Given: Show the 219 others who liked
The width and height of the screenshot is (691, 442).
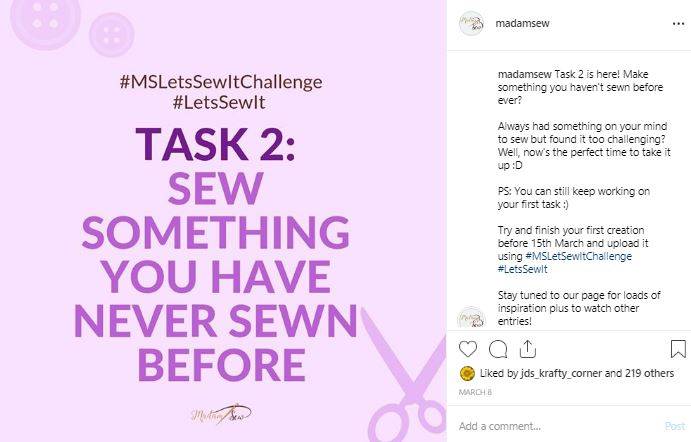Looking at the screenshot, I should 650,373.
